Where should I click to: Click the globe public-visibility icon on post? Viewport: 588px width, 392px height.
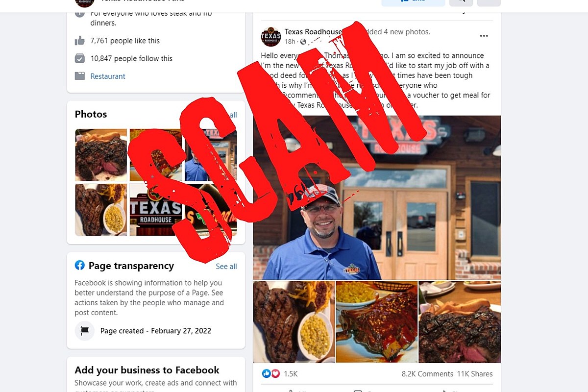point(303,42)
